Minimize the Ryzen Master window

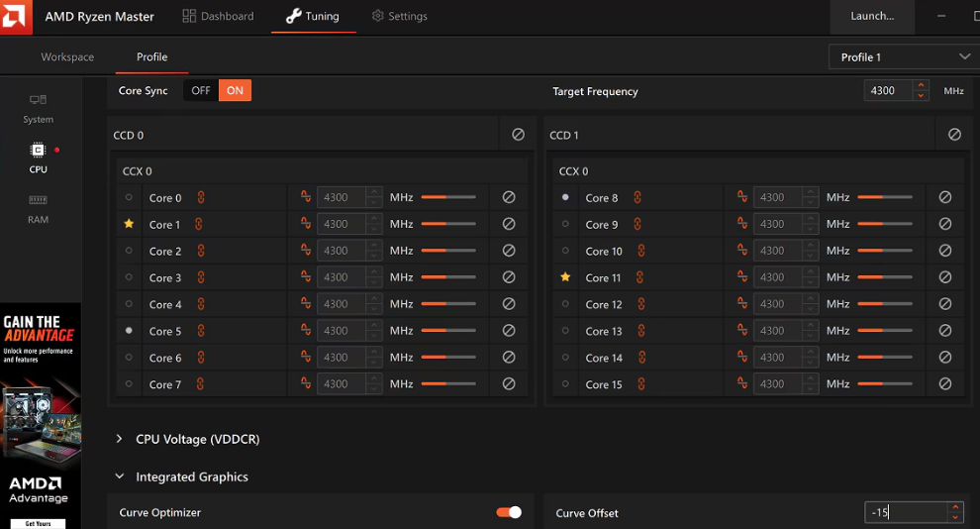coord(941,16)
